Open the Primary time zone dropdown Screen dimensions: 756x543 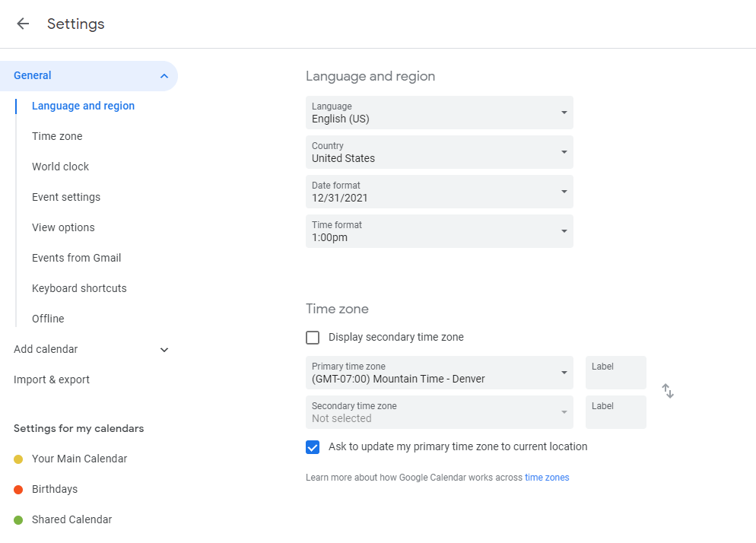[x=439, y=373]
